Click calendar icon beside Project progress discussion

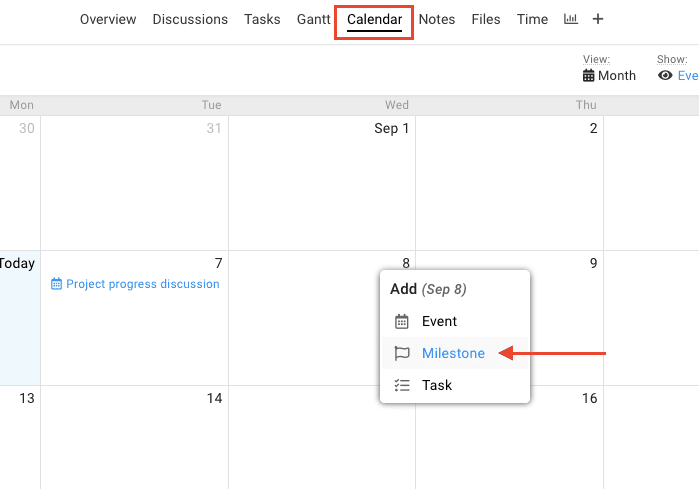tap(56, 284)
